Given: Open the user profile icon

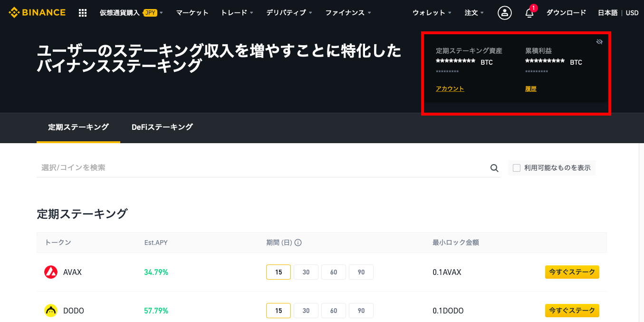Looking at the screenshot, I should pyautogui.click(x=505, y=13).
